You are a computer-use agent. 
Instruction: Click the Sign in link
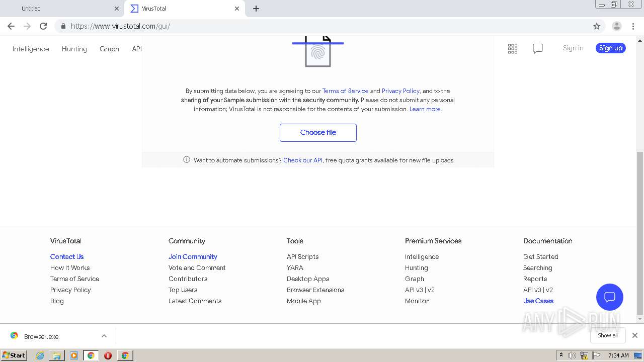(x=573, y=48)
